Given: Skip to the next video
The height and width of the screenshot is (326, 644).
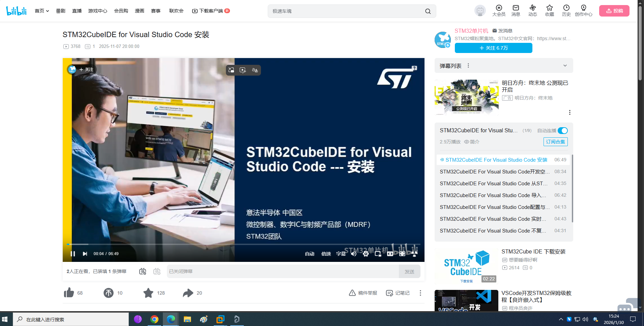Looking at the screenshot, I should click(x=85, y=253).
